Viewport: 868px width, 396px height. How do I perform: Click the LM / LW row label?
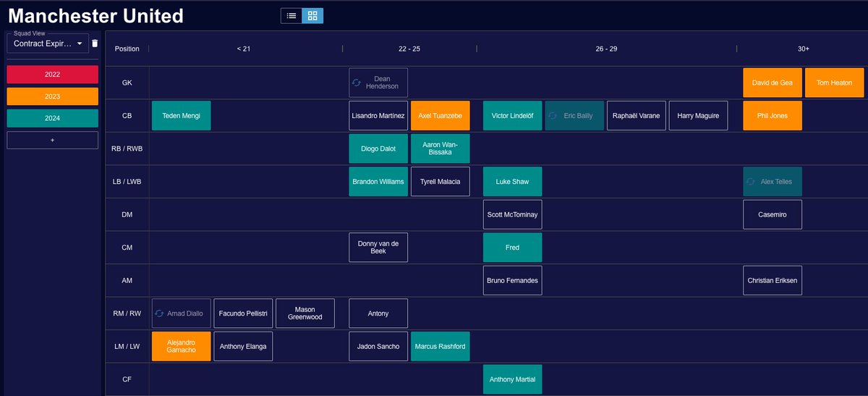tap(127, 346)
